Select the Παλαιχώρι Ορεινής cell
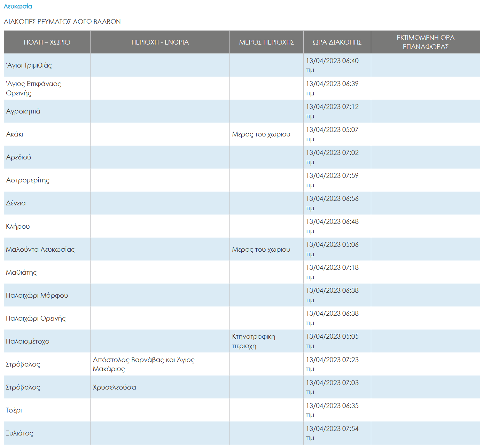 tap(47, 318)
